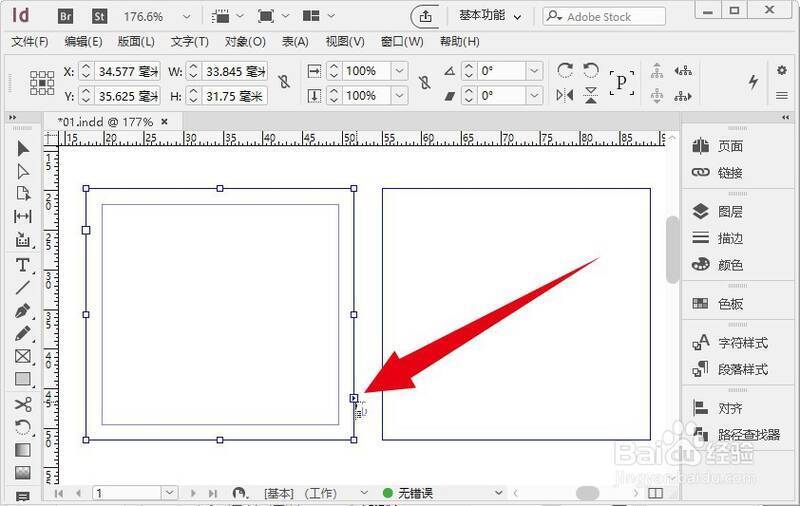Screen dimensions: 800x506
Task: Open the 版面(L) menu
Action: 136,42
